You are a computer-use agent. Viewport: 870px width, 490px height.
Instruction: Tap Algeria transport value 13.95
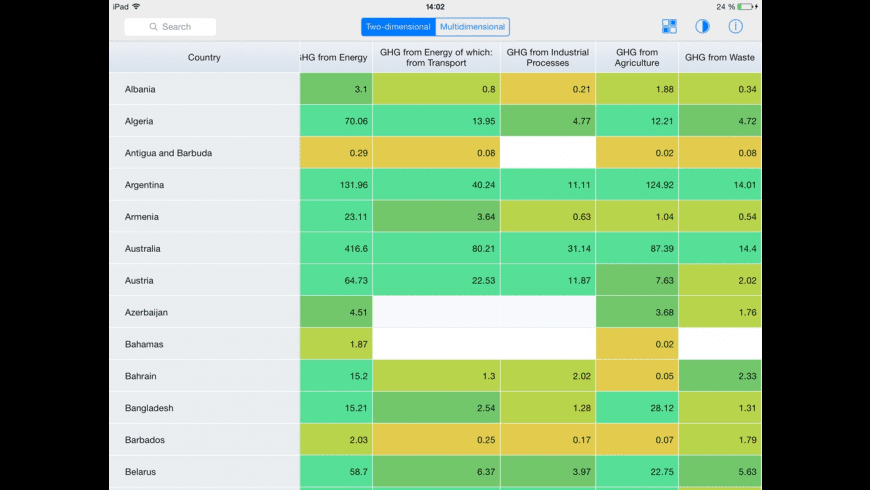436,121
